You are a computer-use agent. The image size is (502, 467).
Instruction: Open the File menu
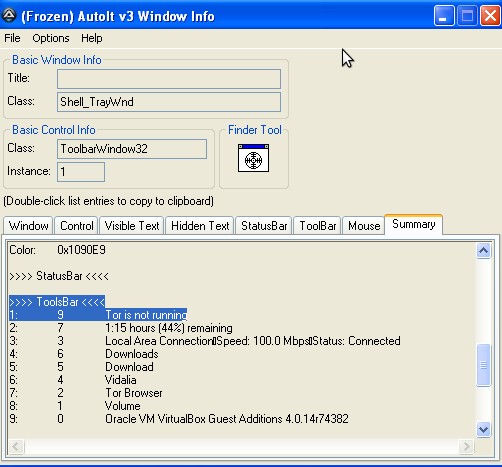(x=12, y=38)
